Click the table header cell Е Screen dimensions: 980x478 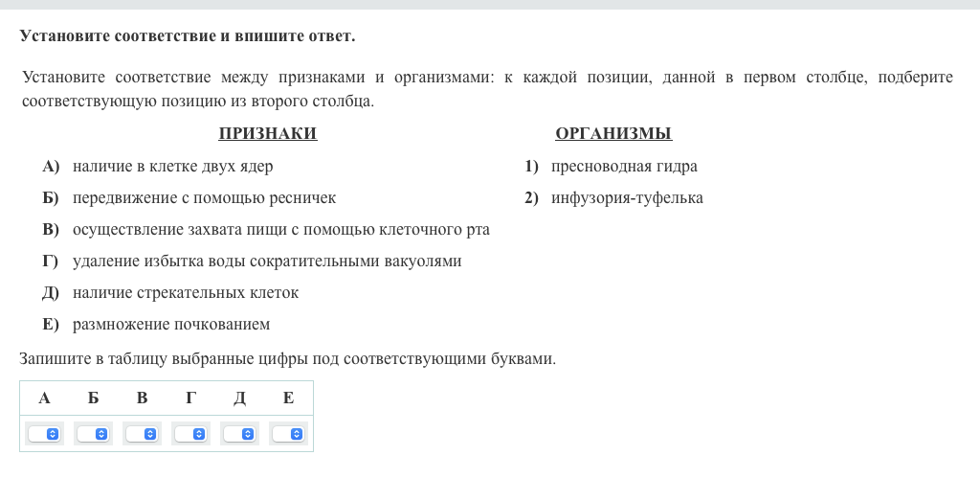coord(288,398)
